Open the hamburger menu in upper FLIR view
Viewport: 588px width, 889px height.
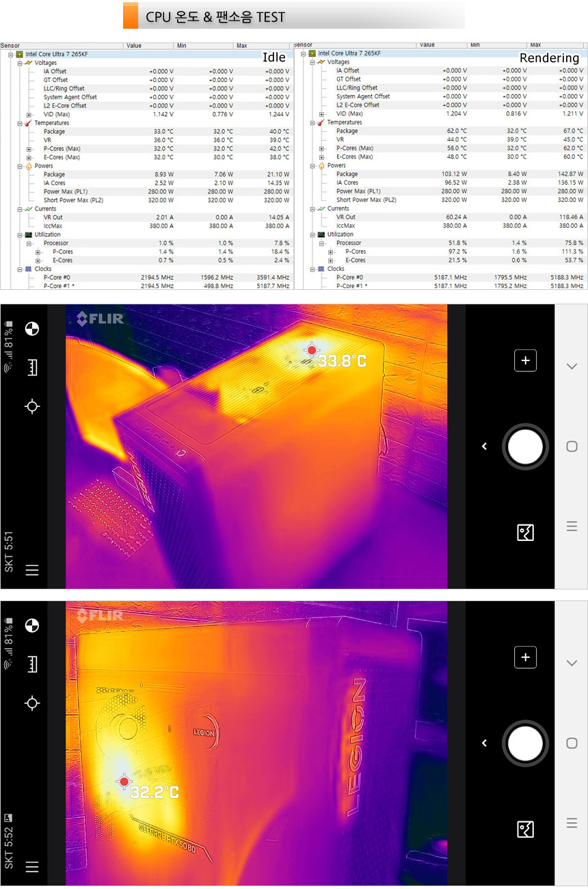pyautogui.click(x=31, y=570)
